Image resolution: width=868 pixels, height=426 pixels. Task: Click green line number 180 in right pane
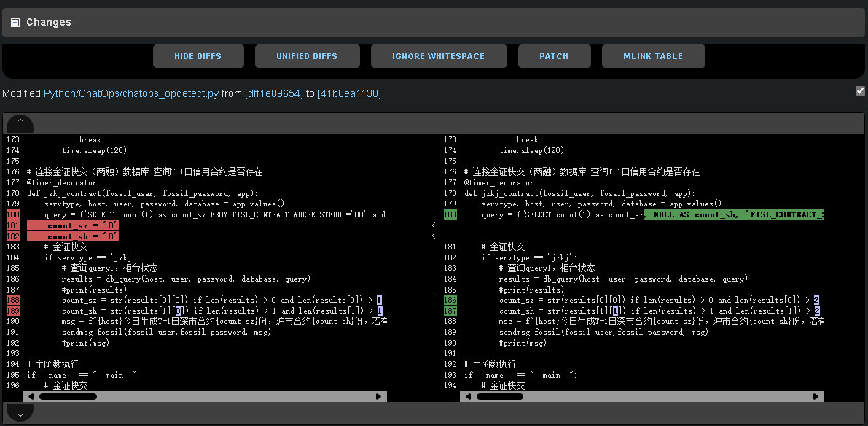[x=450, y=214]
